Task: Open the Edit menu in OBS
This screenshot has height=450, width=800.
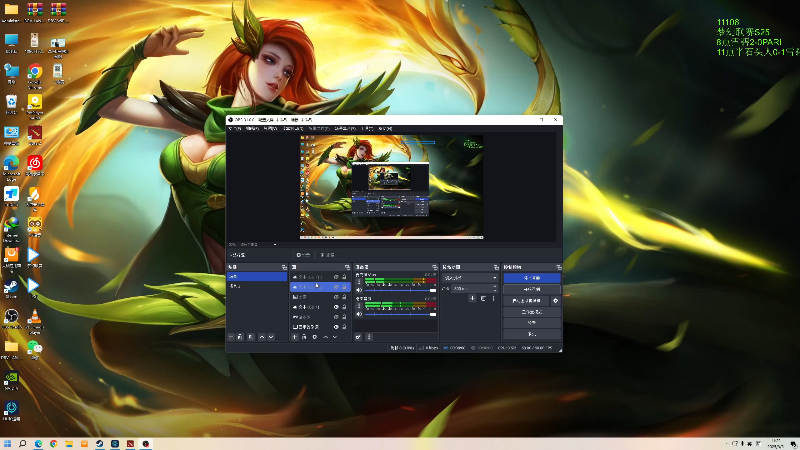Action: coord(252,129)
